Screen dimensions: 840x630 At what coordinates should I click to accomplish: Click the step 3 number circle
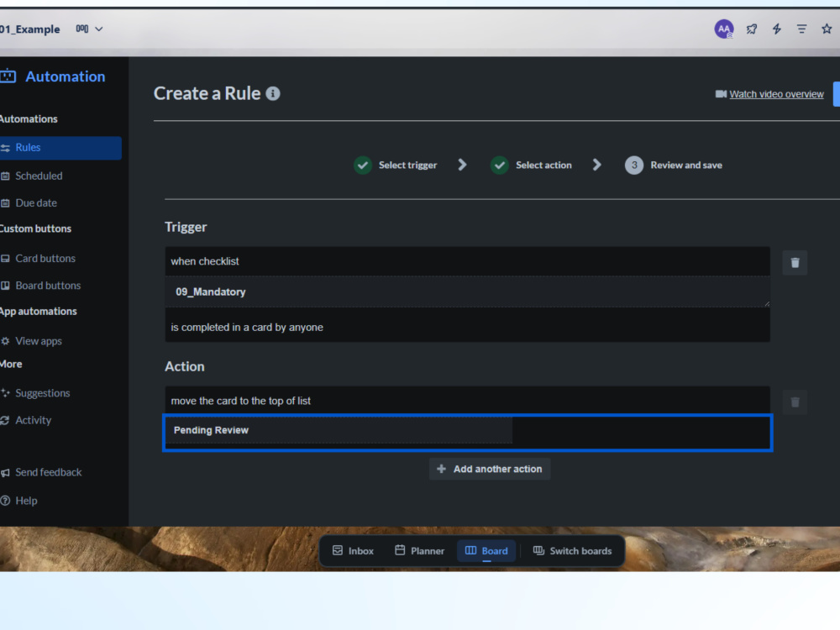click(634, 165)
